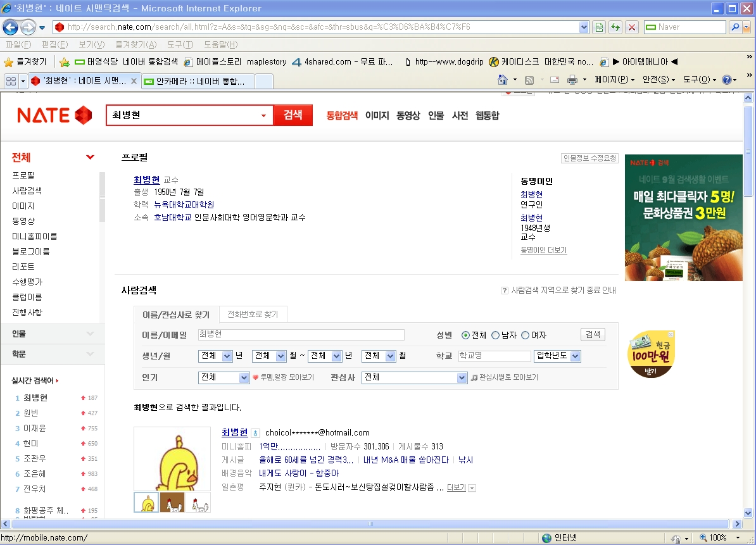Click the 이름/이메일 input field
756x545 pixels.
click(301, 335)
